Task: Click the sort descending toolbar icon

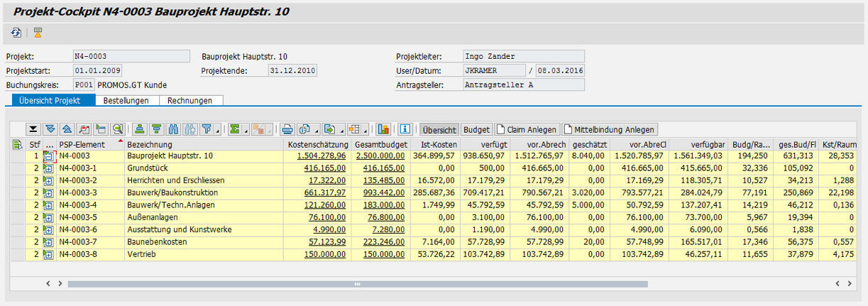Action: point(156,129)
